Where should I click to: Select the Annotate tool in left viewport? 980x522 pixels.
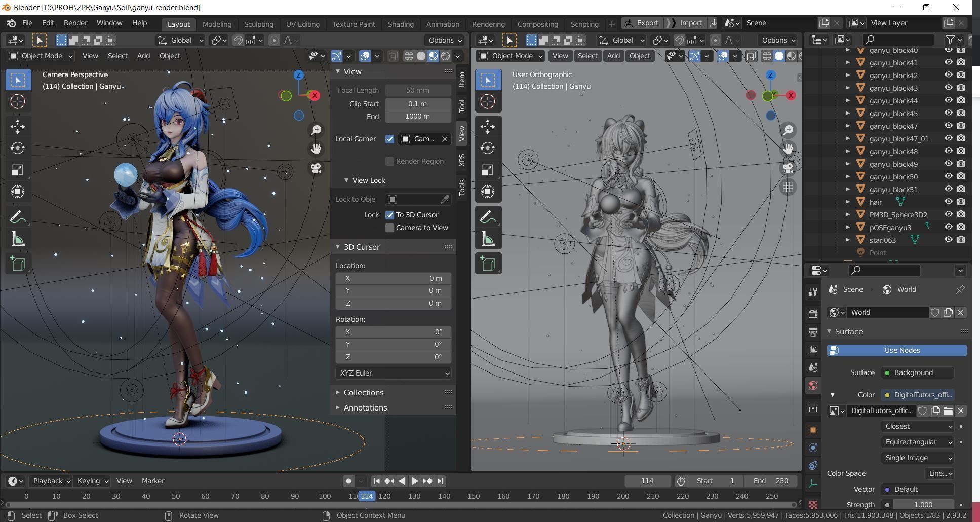(18, 217)
